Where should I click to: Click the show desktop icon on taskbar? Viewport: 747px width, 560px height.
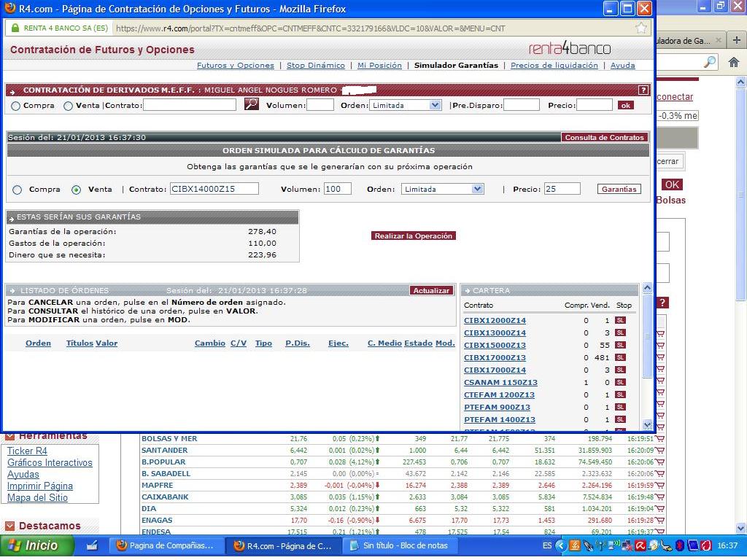92,545
